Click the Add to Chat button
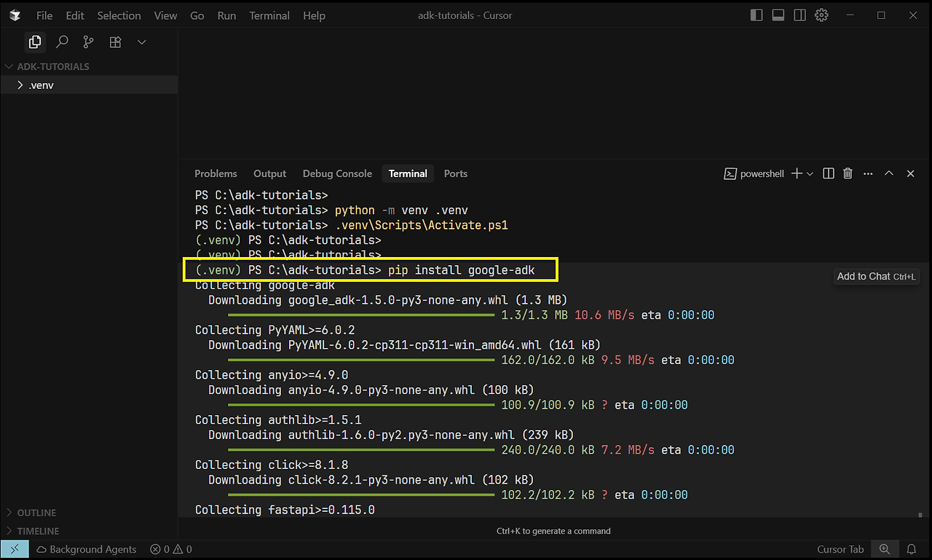This screenshot has height=560, width=932. (877, 276)
